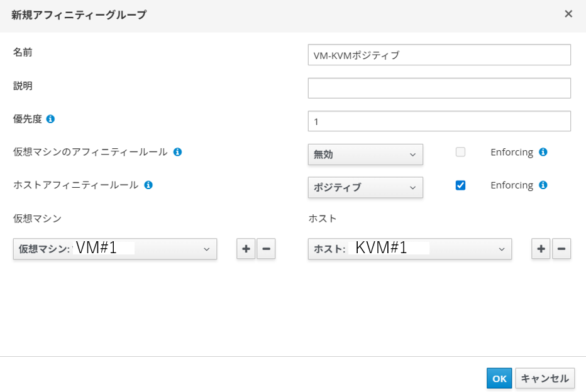Toggle Enforcing checkbox for VM affinity rule
Screen dimensions: 586x392
(x=460, y=152)
